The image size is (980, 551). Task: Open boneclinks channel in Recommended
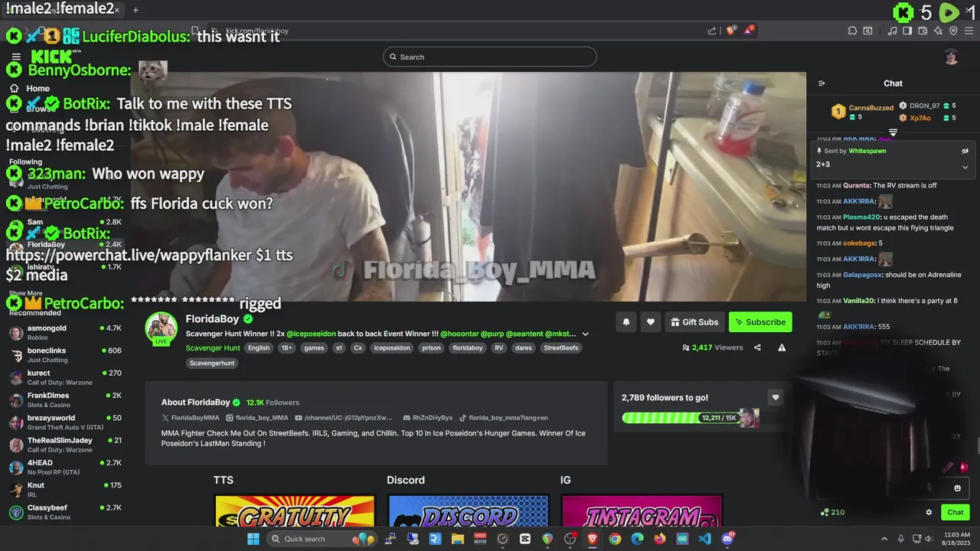tap(65, 355)
